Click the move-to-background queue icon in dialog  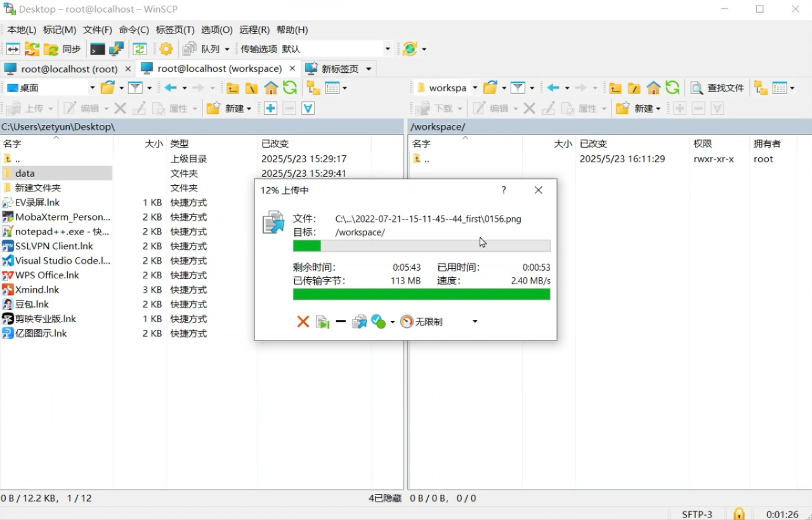(x=359, y=322)
